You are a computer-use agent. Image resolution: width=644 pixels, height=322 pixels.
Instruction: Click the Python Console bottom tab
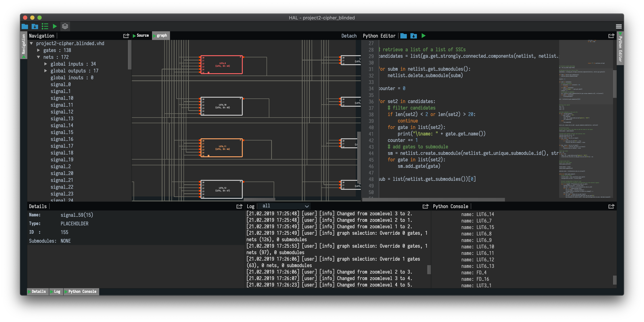click(x=81, y=291)
